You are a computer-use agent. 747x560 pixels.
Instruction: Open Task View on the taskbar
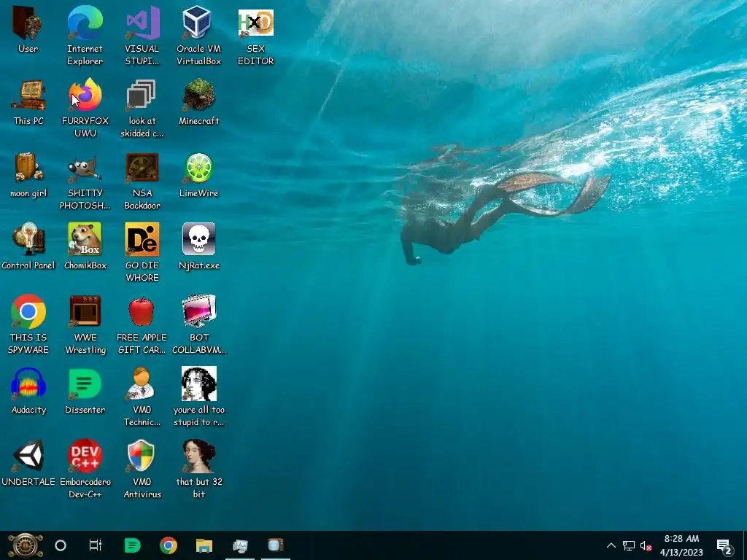click(x=96, y=545)
